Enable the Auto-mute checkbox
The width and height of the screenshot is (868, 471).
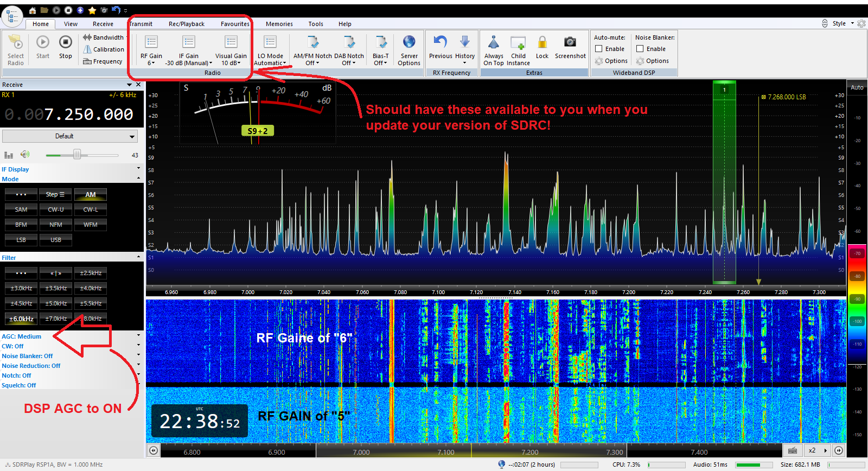(599, 49)
